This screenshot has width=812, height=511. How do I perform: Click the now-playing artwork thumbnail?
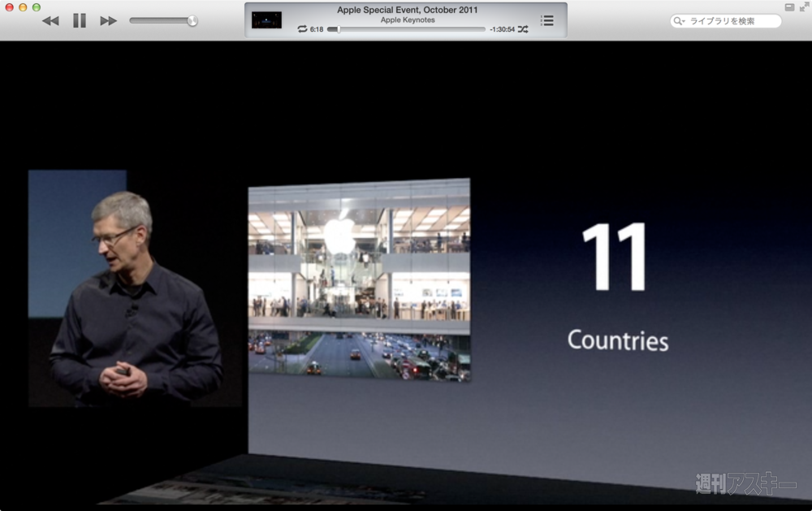266,19
